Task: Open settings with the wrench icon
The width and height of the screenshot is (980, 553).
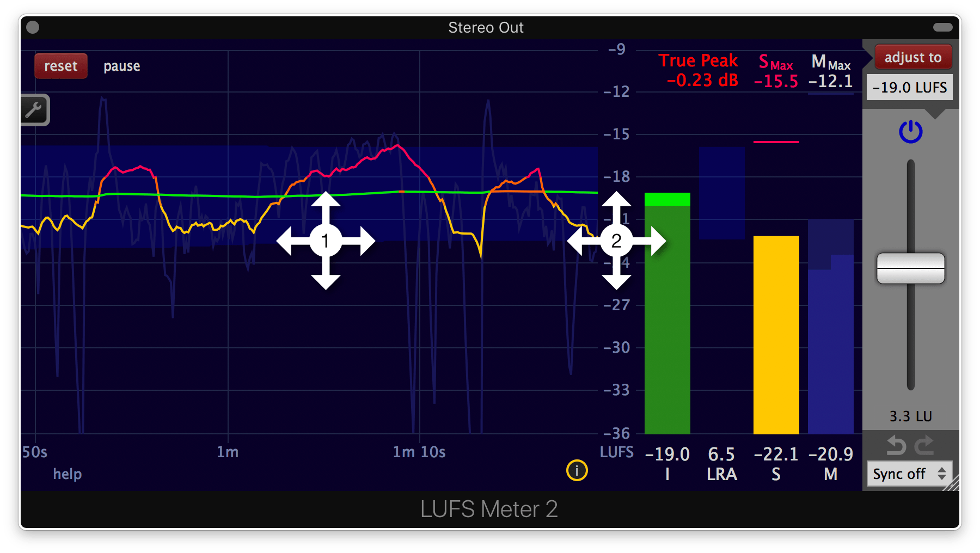Action: [34, 110]
